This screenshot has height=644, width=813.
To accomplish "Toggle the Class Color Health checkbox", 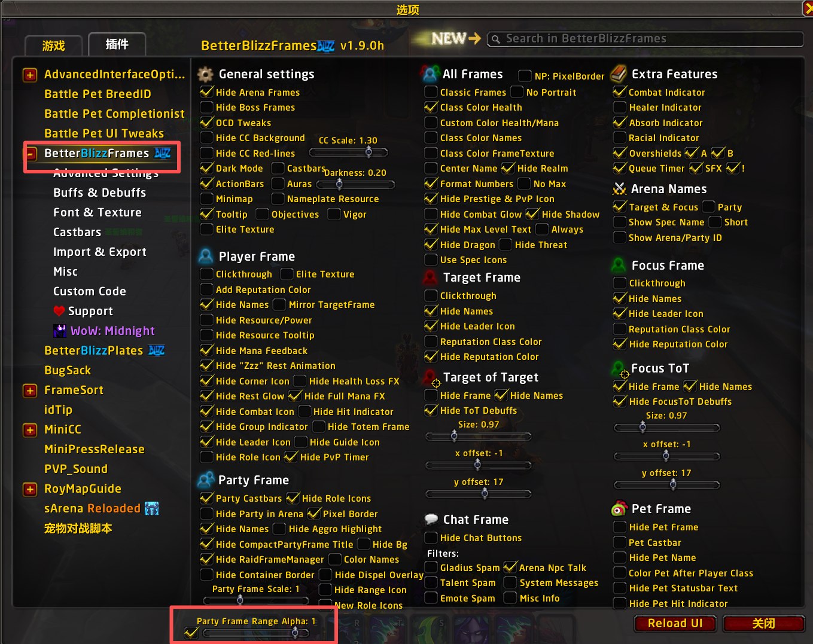I will 431,107.
